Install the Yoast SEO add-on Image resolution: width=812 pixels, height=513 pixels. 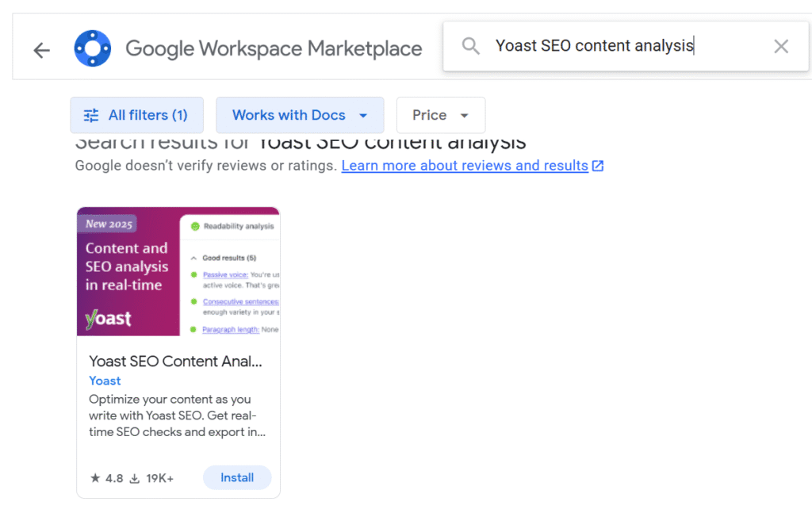(237, 477)
